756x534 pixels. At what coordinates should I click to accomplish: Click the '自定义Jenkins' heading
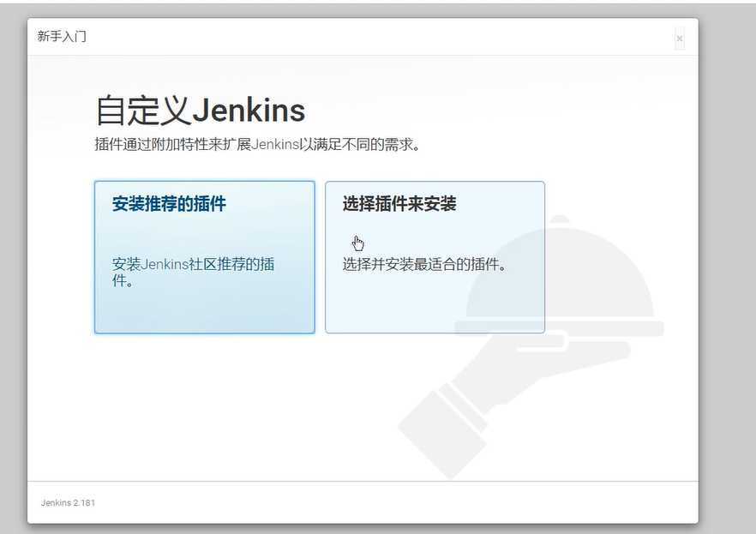[x=200, y=111]
